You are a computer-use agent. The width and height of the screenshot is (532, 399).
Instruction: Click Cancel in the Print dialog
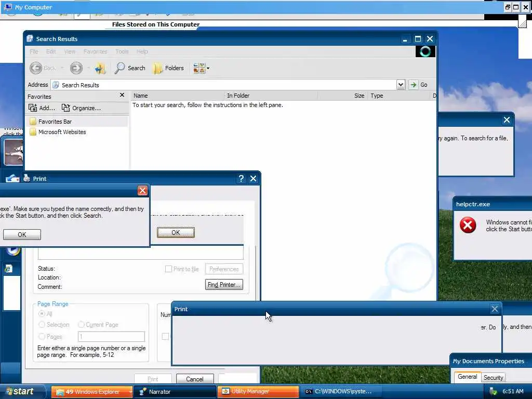point(195,379)
